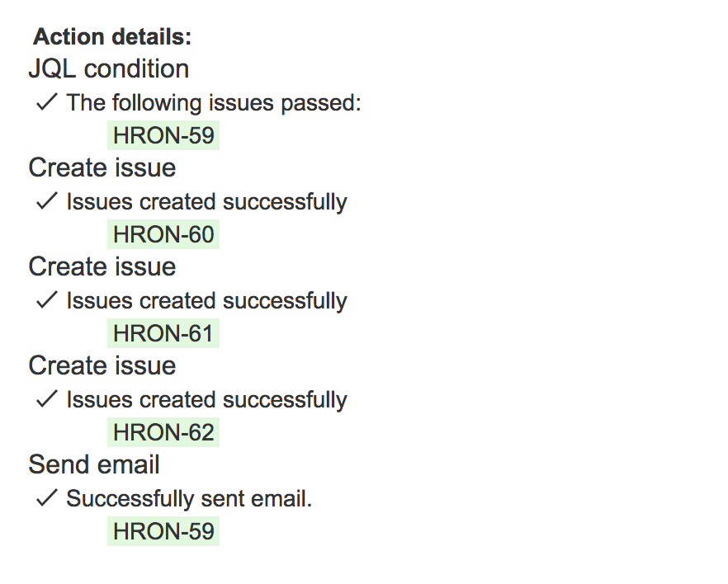Image resolution: width=728 pixels, height=584 pixels.
Task: Select the 'JQL condition' section title
Action: [109, 69]
